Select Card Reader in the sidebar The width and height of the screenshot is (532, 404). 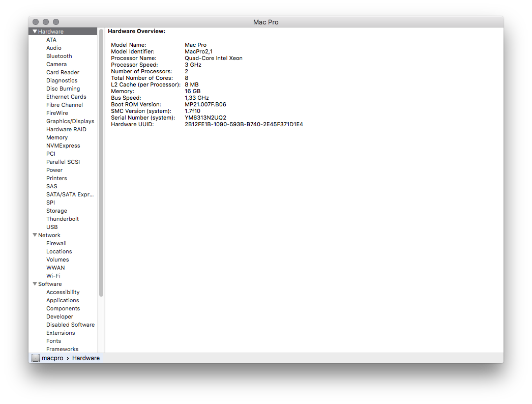click(63, 72)
